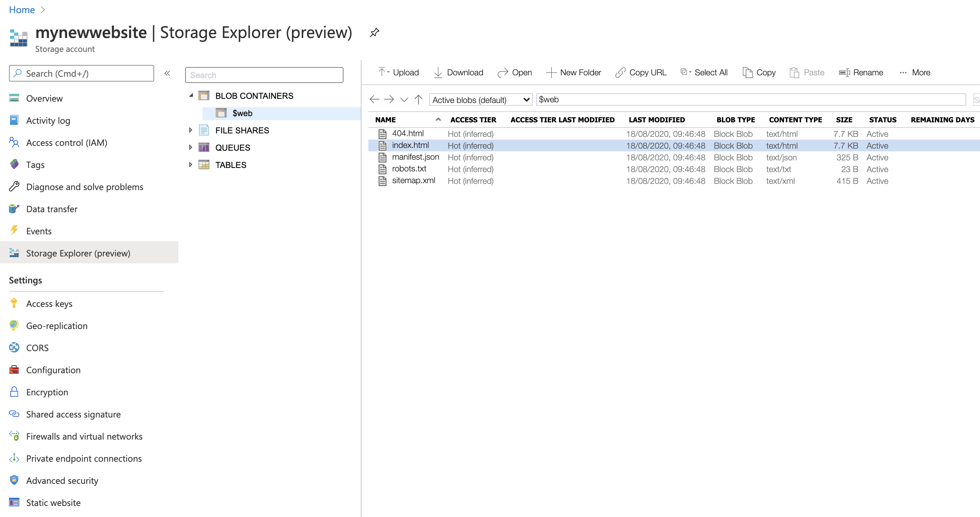Image resolution: width=980 pixels, height=517 pixels.
Task: Expand the QUEUES tree node
Action: click(191, 147)
